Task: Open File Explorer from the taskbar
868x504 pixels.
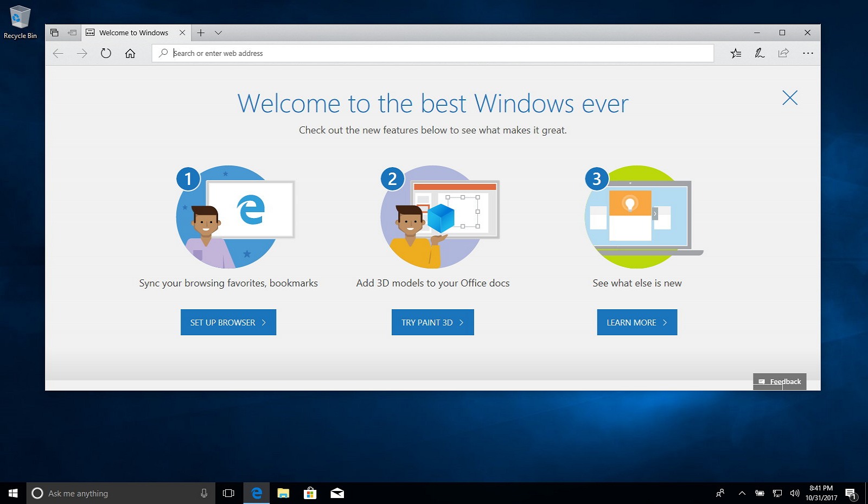Action: tap(283, 493)
